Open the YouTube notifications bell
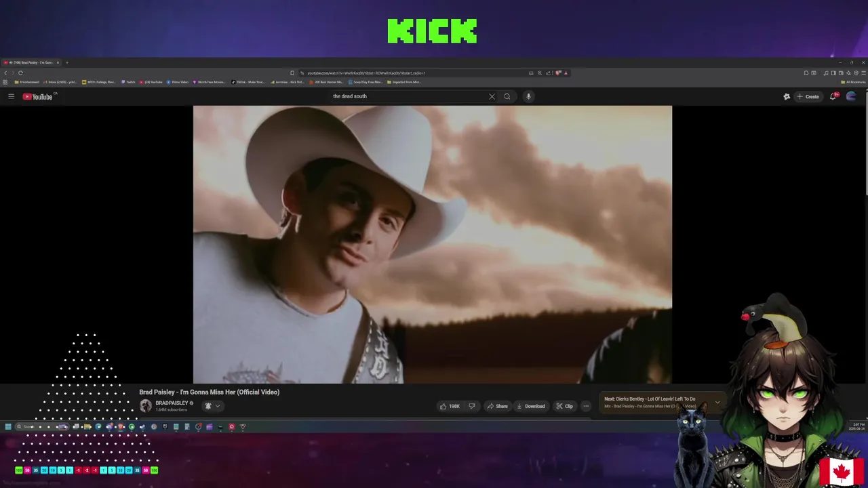The image size is (868, 488). click(833, 96)
